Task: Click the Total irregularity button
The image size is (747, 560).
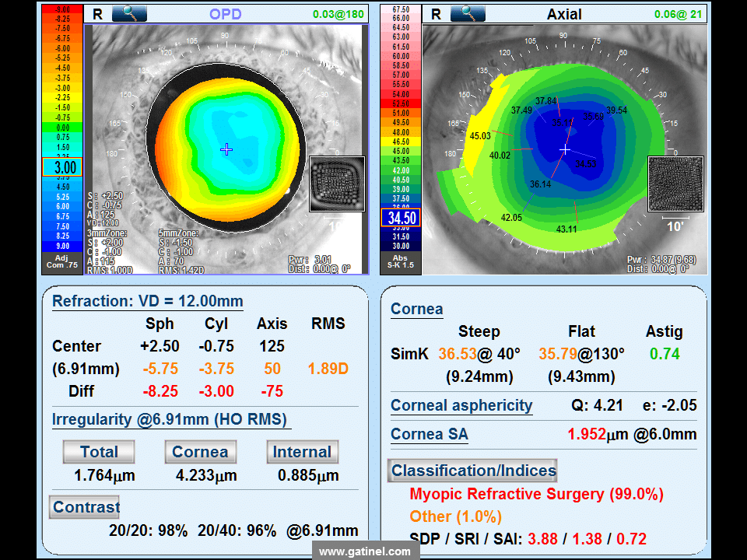Action: point(99,451)
